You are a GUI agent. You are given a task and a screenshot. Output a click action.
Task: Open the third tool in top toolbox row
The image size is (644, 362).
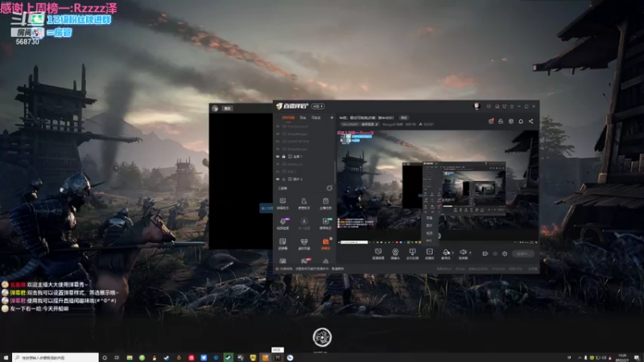(x=325, y=204)
